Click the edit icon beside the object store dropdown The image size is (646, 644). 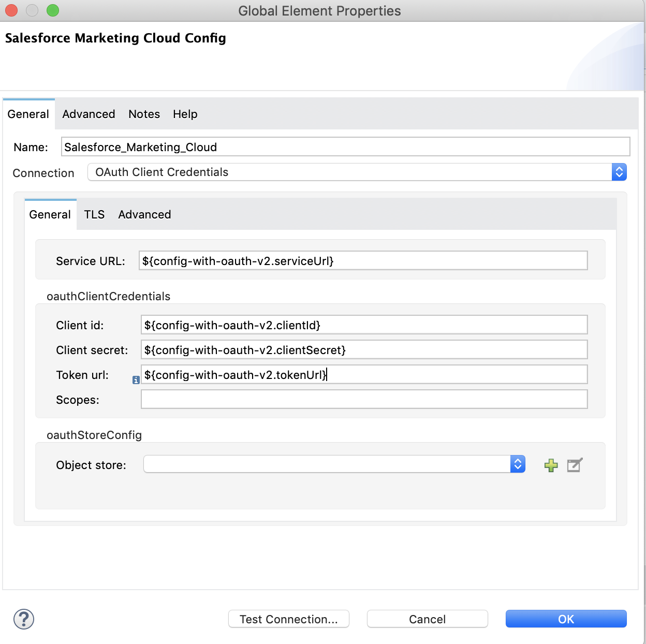575,465
